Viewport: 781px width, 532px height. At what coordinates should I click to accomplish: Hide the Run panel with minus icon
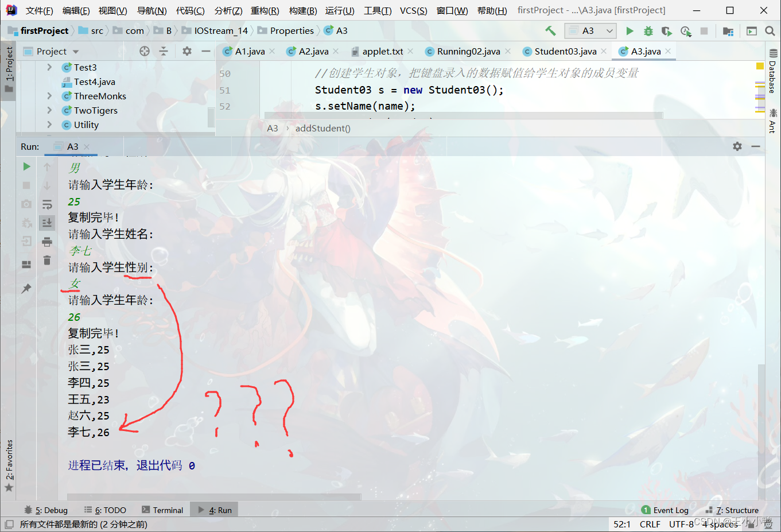click(756, 146)
